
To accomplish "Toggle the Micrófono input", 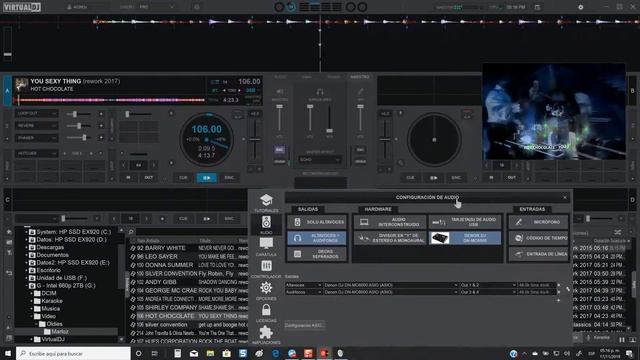I will pyautogui.click(x=538, y=222).
